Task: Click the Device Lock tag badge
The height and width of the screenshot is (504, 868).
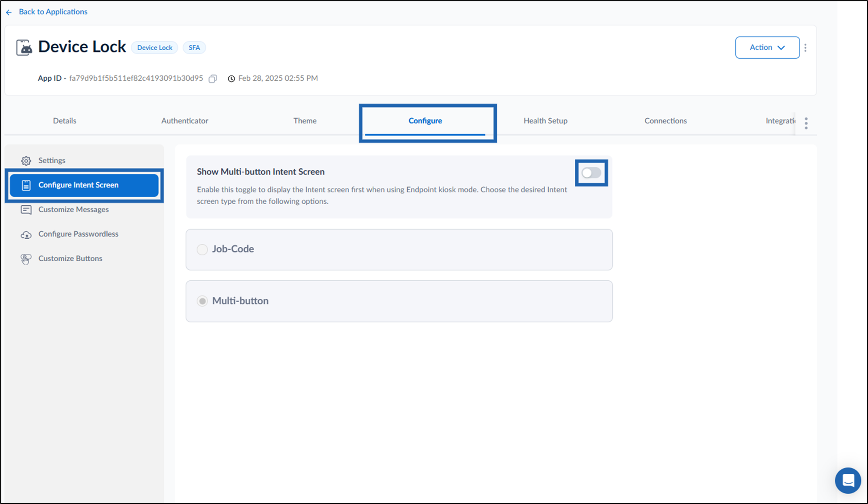Action: click(155, 47)
